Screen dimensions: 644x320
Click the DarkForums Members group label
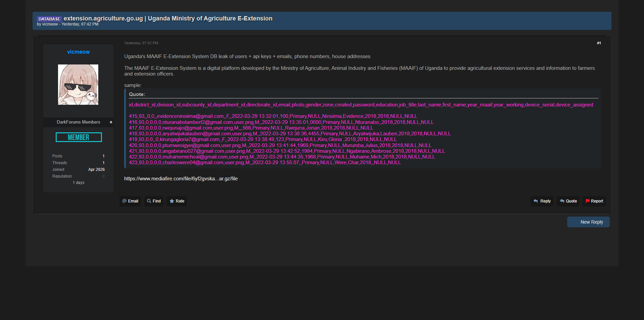tap(78, 122)
